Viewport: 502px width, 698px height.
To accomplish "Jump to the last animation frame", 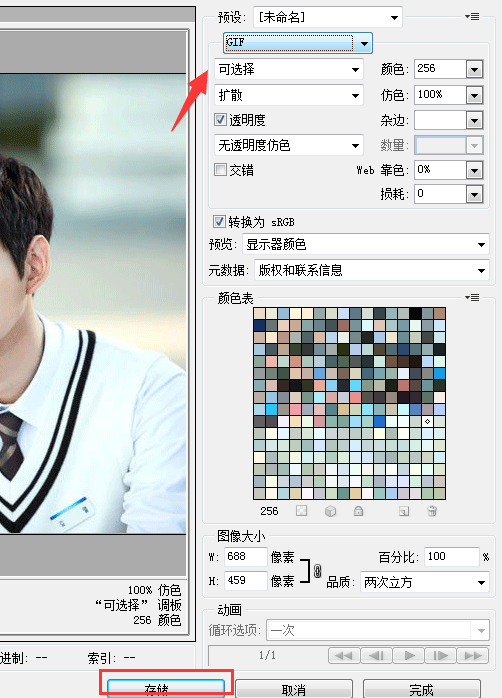I will [473, 655].
